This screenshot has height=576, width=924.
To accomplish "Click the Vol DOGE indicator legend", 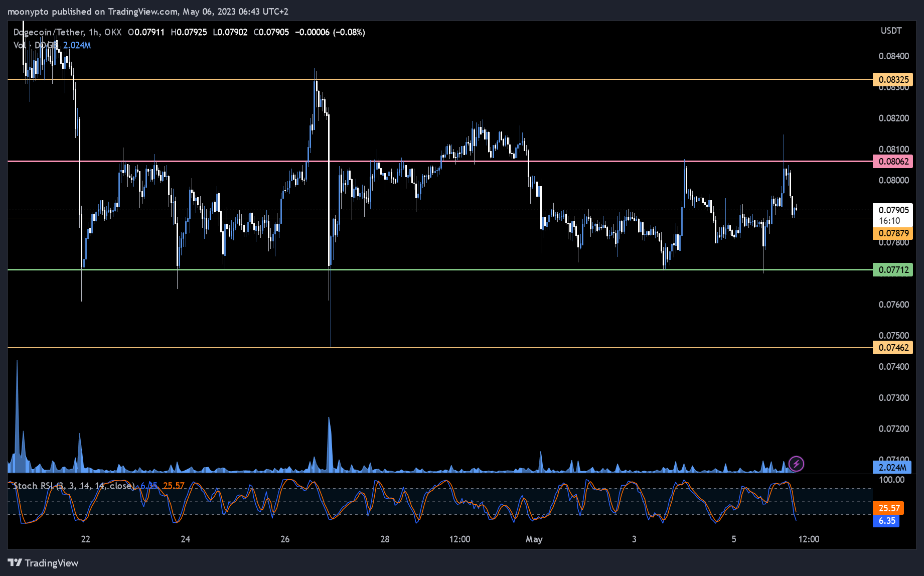I will 52,45.
